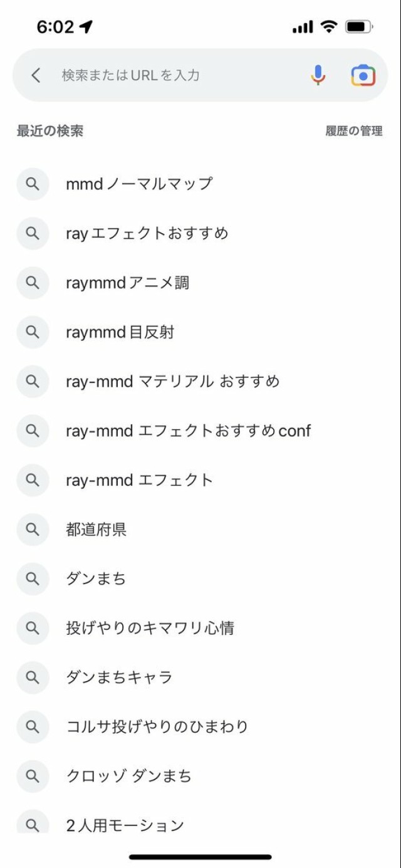Open 履歴の管理 history management link
The image size is (401, 868).
pyautogui.click(x=353, y=131)
